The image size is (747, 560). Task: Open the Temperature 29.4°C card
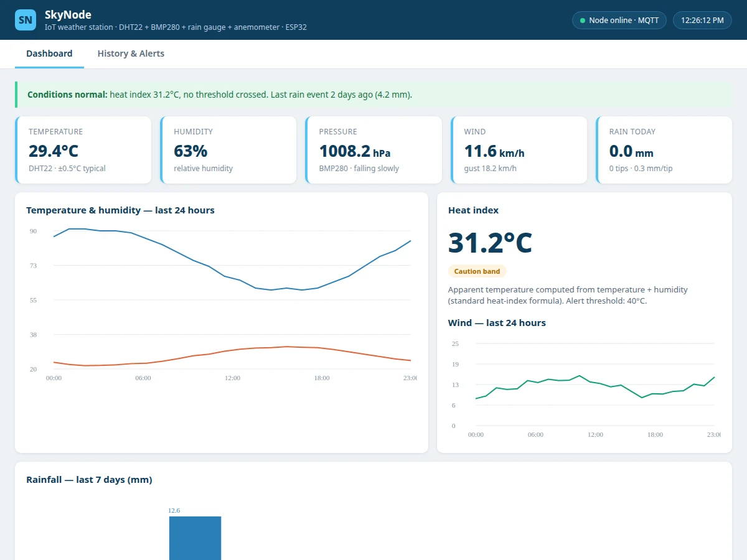coord(83,150)
